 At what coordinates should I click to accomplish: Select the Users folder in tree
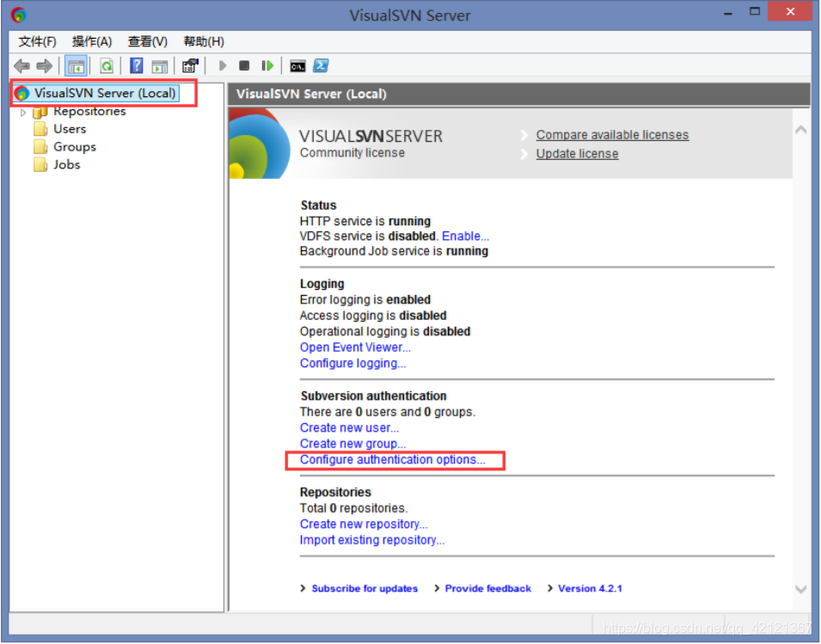[x=70, y=129]
